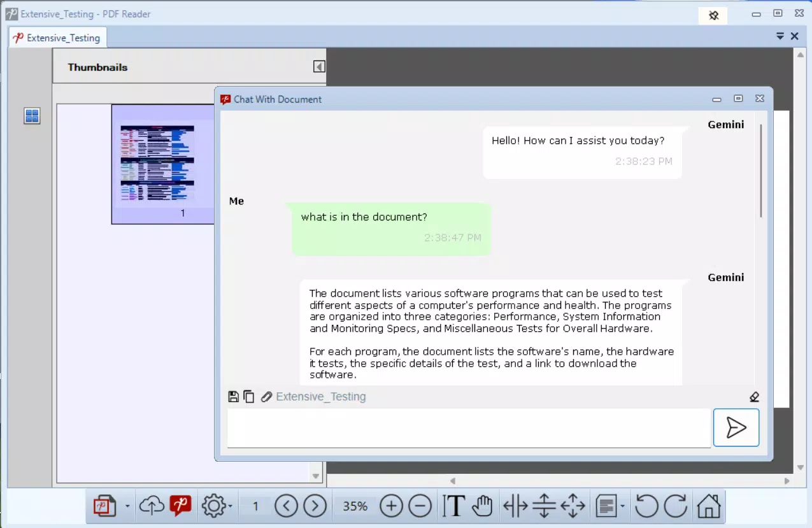Zoom out with the minus button
The width and height of the screenshot is (812, 528).
pyautogui.click(x=420, y=506)
